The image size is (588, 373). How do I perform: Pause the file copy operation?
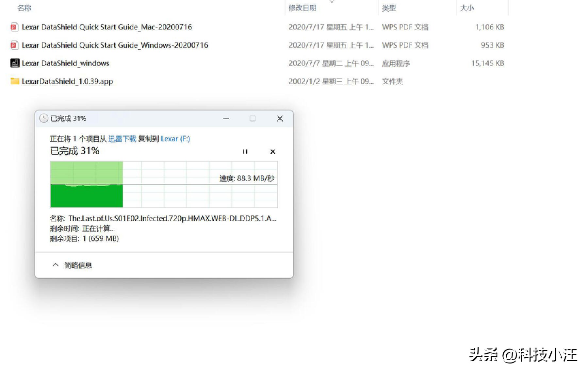tap(245, 151)
